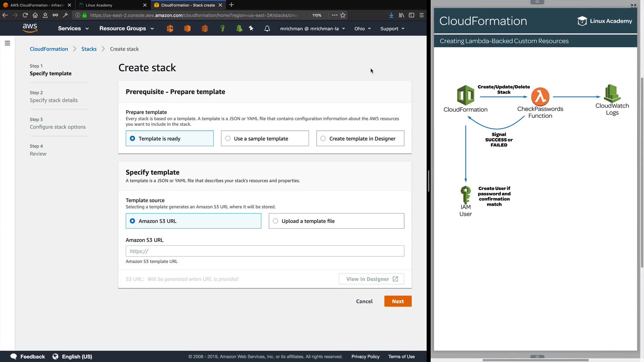Click the Firefox home icon
This screenshot has width=644, height=362.
[x=35, y=15]
